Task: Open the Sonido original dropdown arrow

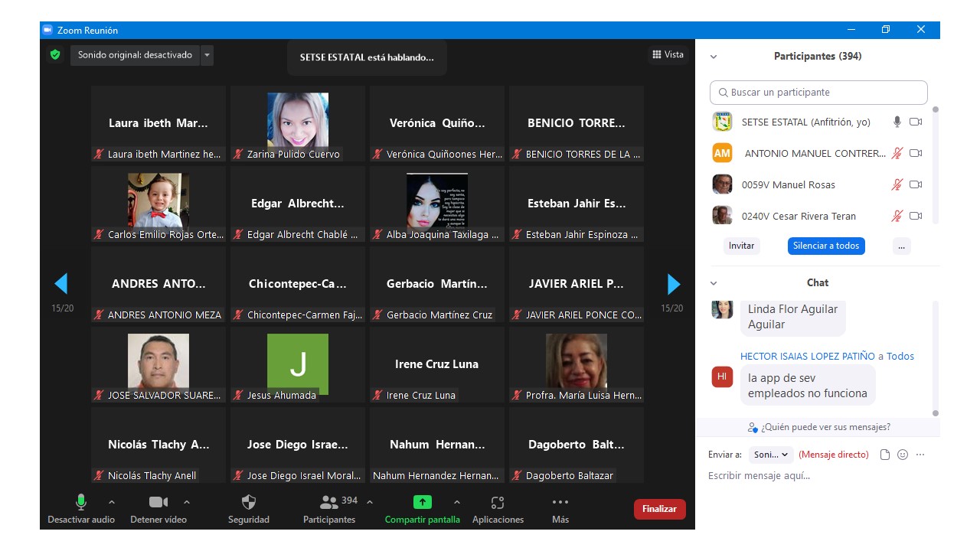Action: [x=207, y=55]
